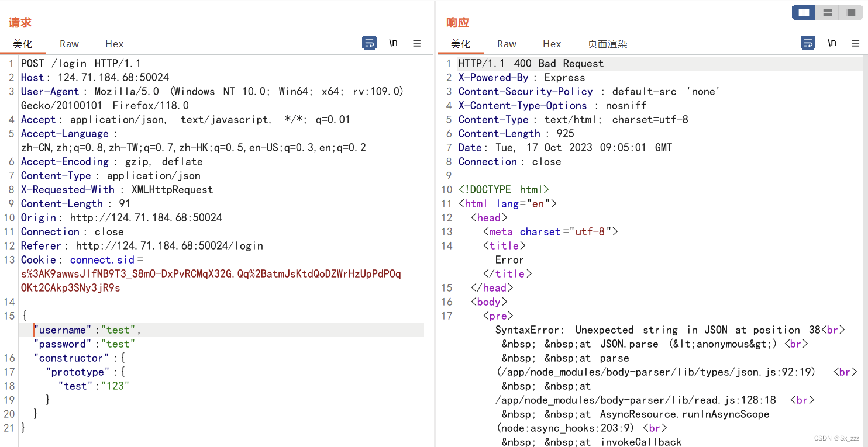Click the Date Tue, 17 Oct 2023 line
Screen dimensions: 868x447
566,148
